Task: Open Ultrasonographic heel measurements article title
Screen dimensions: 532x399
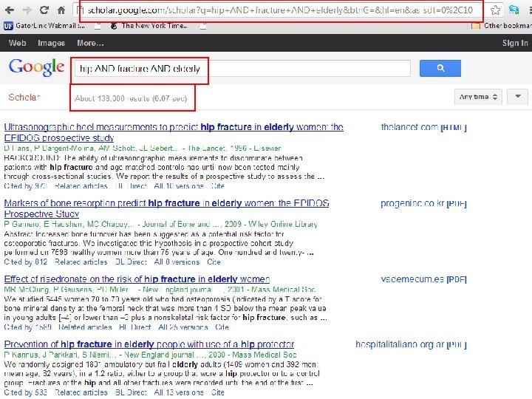Action: (x=174, y=132)
